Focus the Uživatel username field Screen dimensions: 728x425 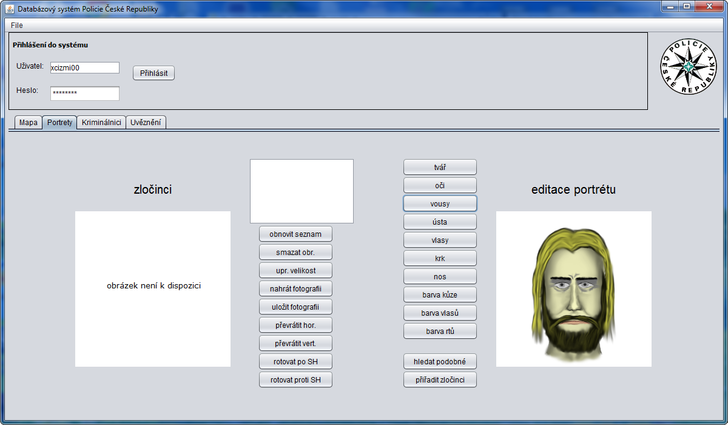(x=84, y=68)
